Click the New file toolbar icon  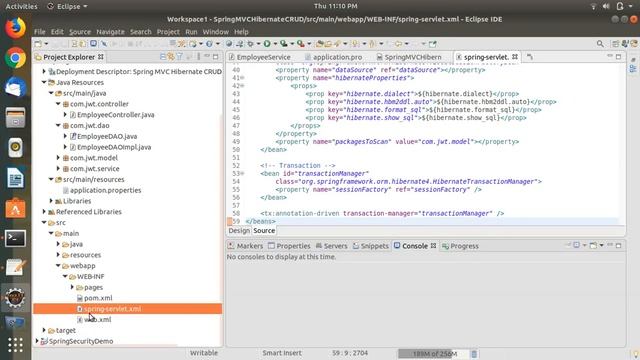38,44
